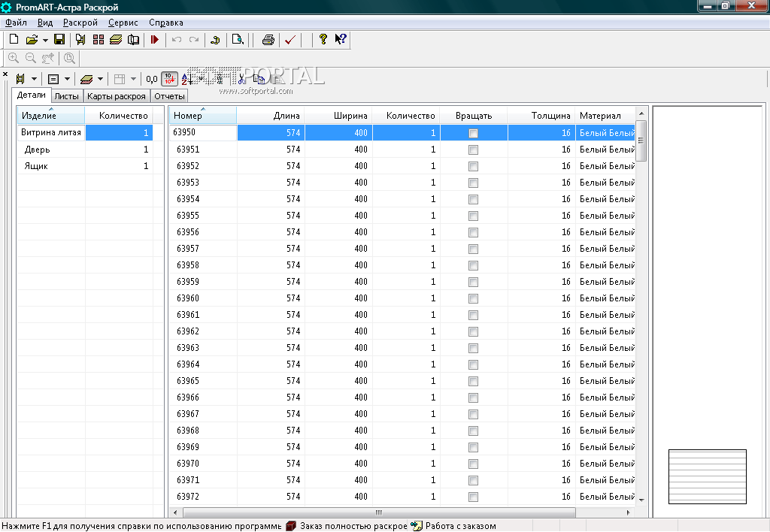This screenshot has height=532, width=770.
Task: Click the New file icon
Action: 14,40
